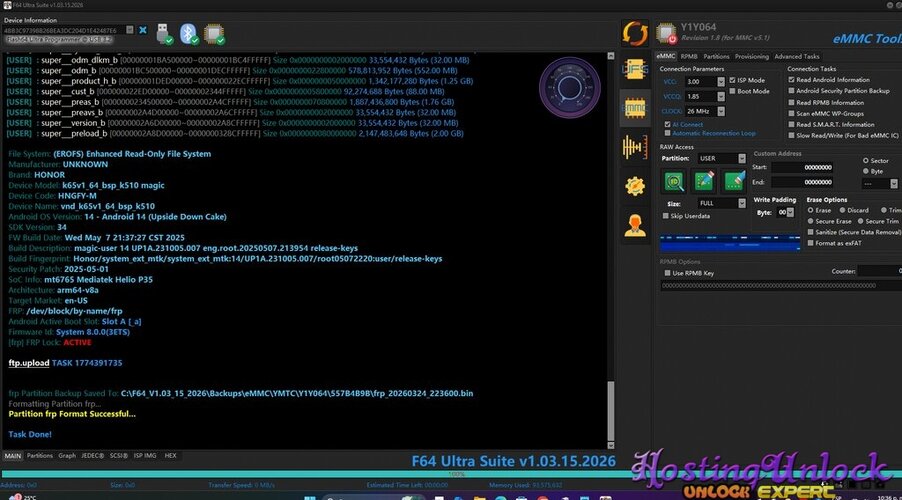Screen dimensions: 902x500
Task: Click the USB connection status icon
Action: 163,34
